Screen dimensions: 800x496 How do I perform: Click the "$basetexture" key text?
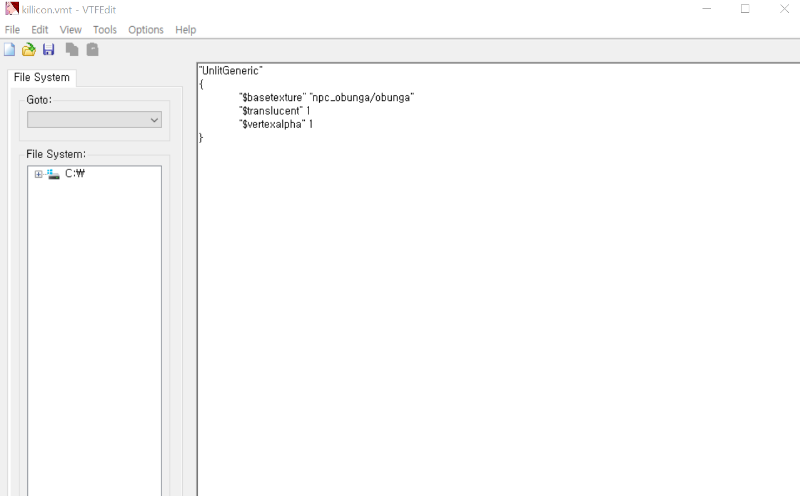tap(272, 97)
